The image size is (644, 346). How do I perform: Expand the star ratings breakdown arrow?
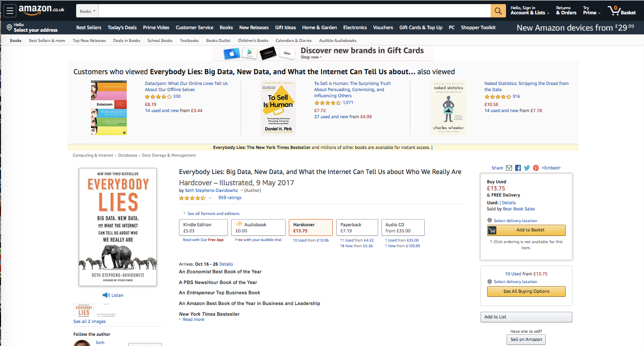click(210, 198)
